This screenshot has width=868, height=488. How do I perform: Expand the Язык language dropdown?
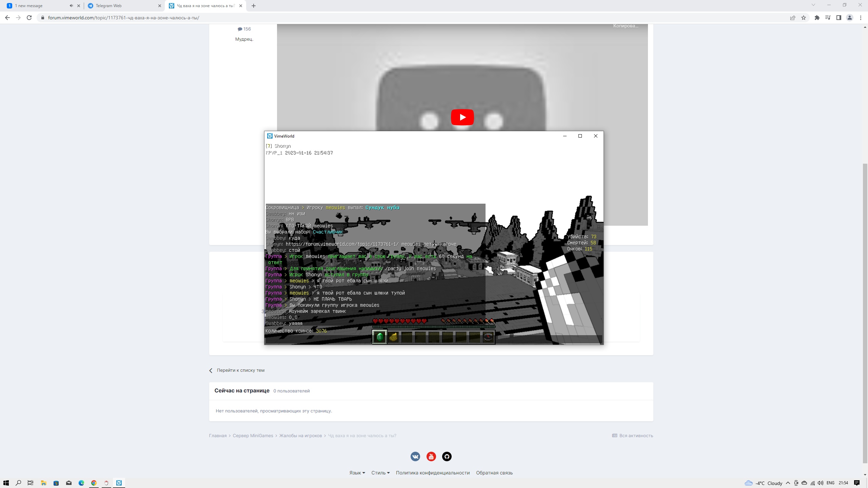[357, 473]
